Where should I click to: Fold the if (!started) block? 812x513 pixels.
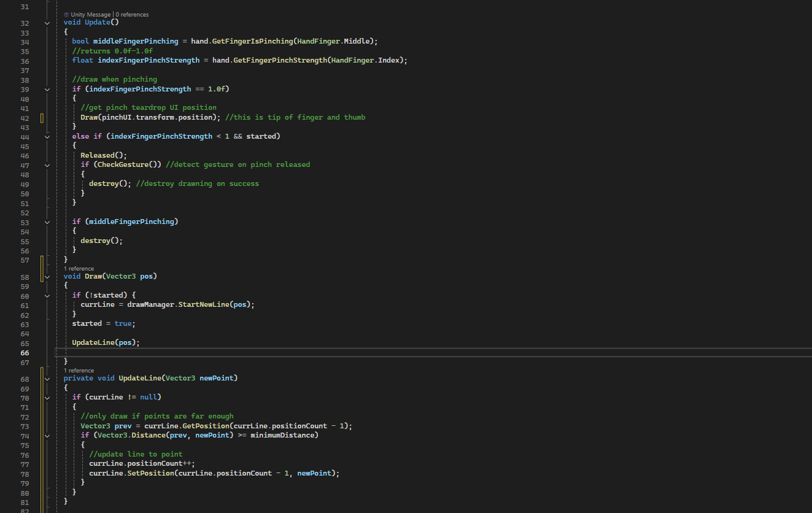pyautogui.click(x=47, y=296)
